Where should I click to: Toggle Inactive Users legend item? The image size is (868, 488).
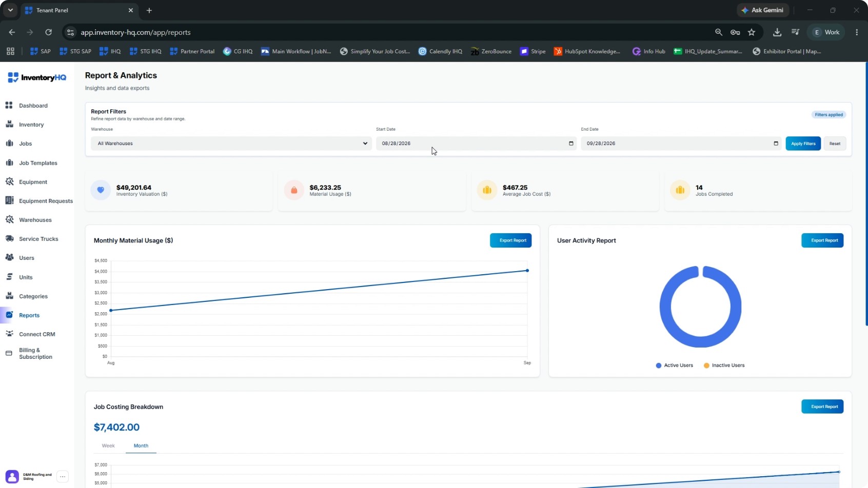pyautogui.click(x=724, y=365)
